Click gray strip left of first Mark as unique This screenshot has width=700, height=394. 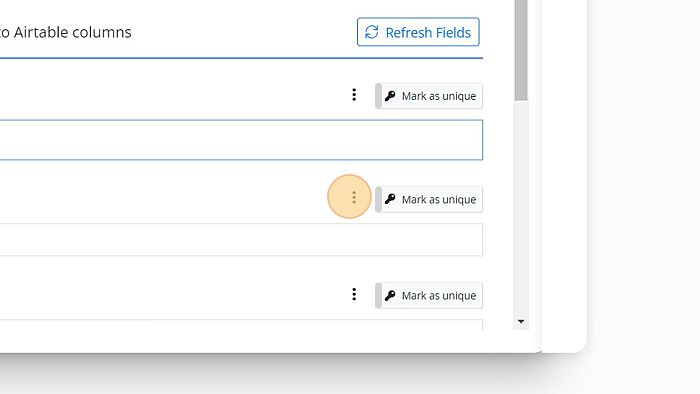pyautogui.click(x=379, y=96)
